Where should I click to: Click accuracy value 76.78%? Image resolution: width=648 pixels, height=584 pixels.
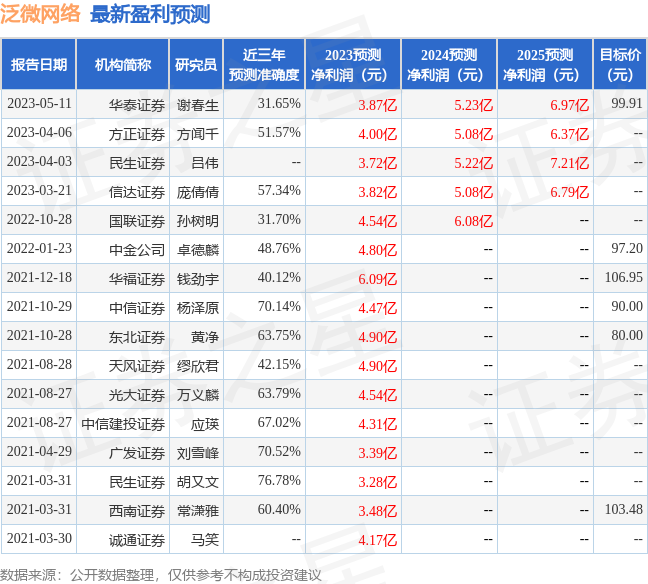(x=279, y=481)
